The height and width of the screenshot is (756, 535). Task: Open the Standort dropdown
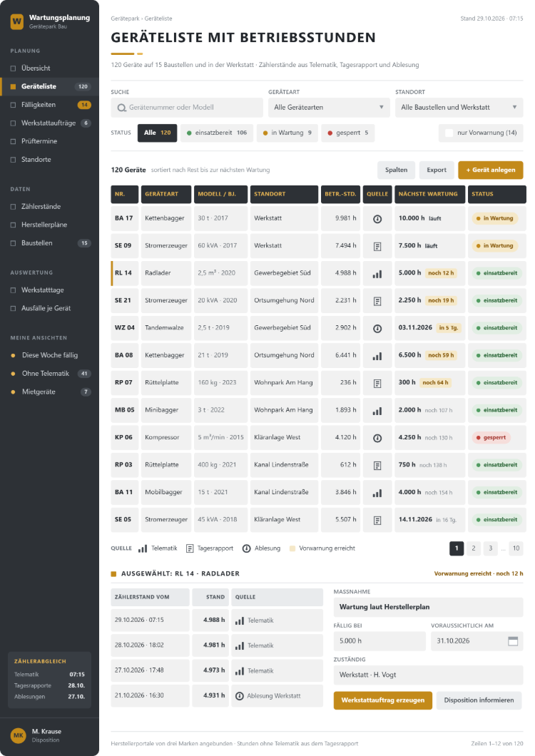click(459, 108)
